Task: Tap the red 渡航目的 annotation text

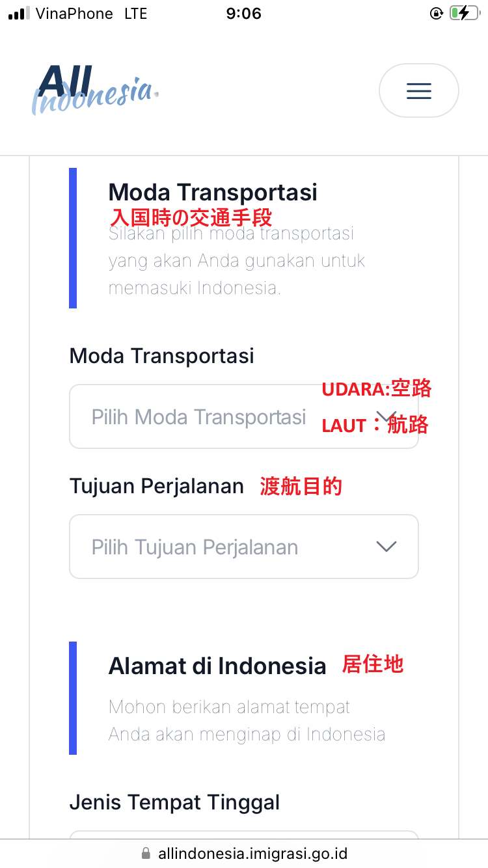Action: [x=301, y=486]
